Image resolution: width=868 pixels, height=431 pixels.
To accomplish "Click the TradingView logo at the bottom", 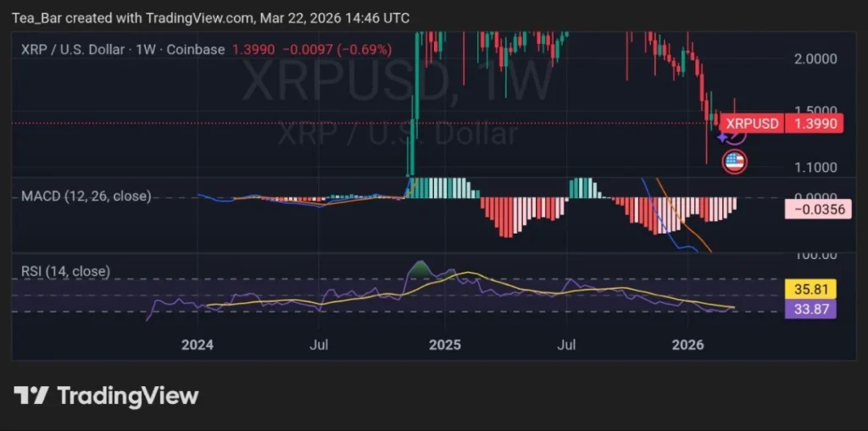I will click(x=106, y=395).
